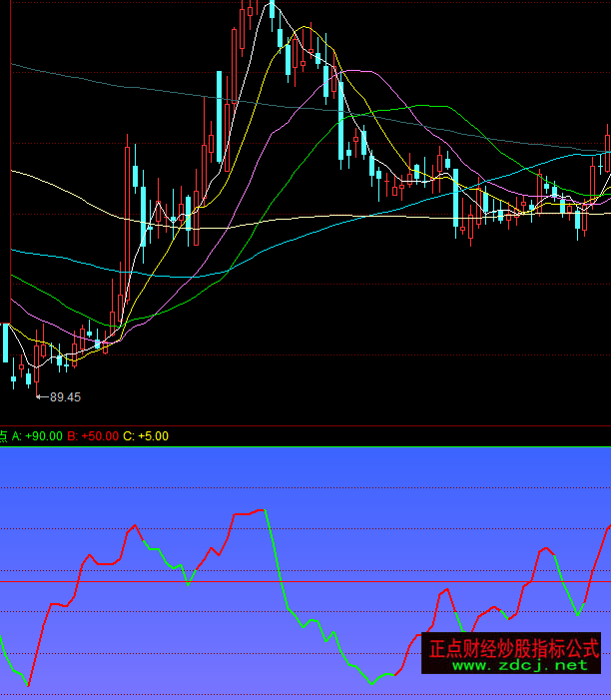Click the indicator's flat peak before the green drop

[x=250, y=513]
